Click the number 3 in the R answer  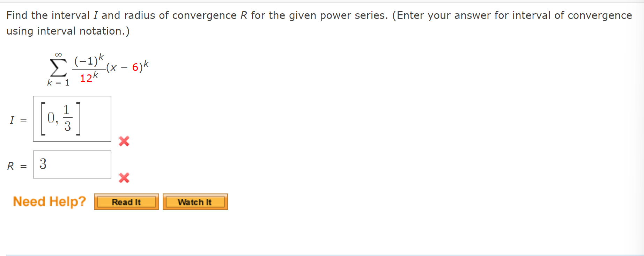[43, 164]
